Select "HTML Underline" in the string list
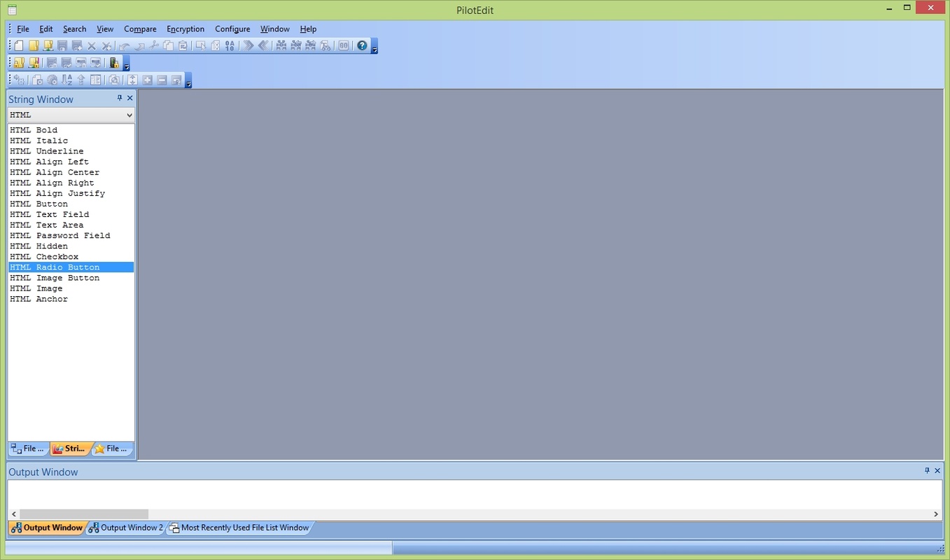This screenshot has width=950, height=560. (71, 151)
